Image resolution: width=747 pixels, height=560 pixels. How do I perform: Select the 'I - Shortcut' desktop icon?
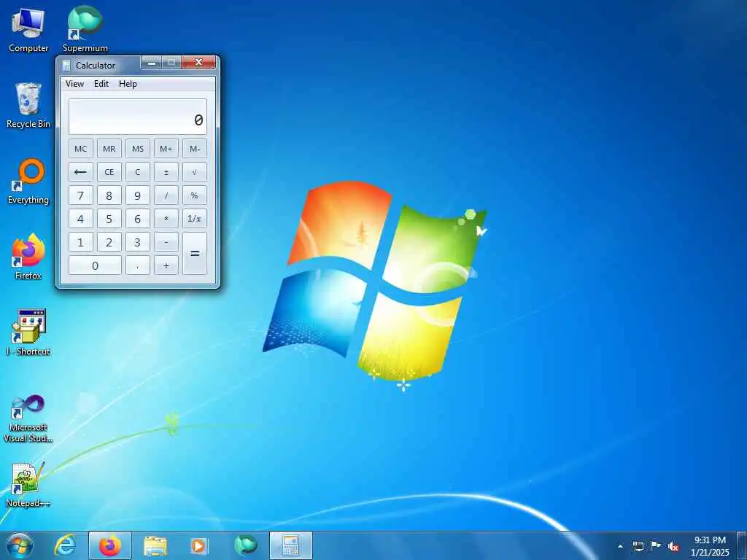[x=28, y=332]
